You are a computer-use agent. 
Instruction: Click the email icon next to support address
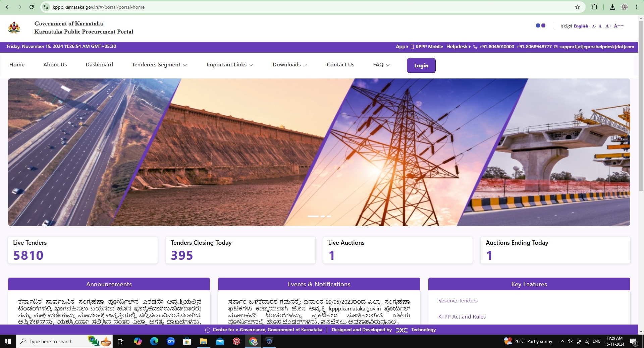click(x=556, y=47)
